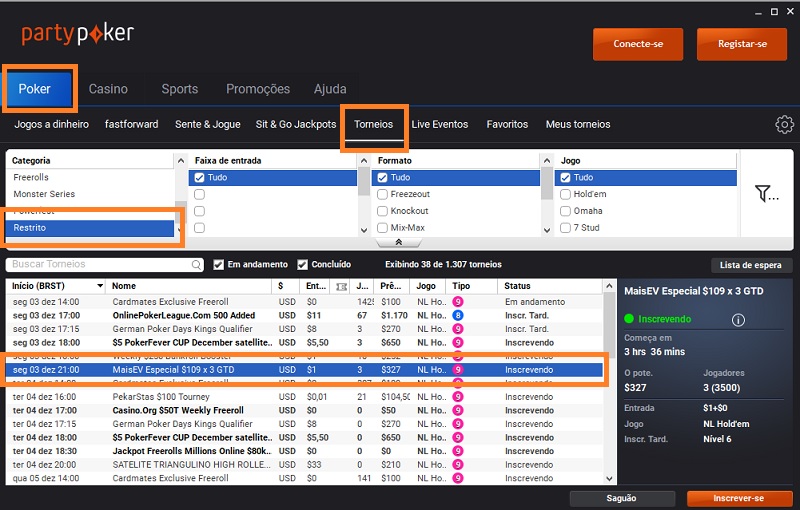Tick the Omaha game checkbox
This screenshot has height=510, width=800.
[565, 211]
